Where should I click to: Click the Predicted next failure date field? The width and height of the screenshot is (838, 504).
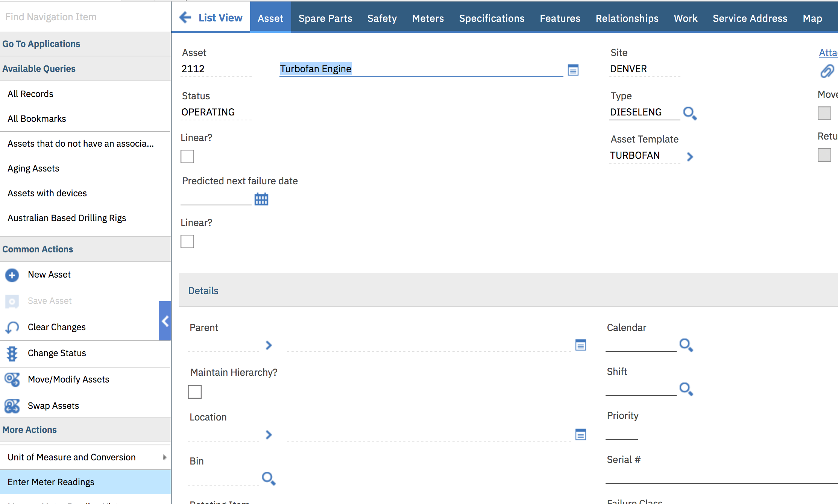click(216, 199)
